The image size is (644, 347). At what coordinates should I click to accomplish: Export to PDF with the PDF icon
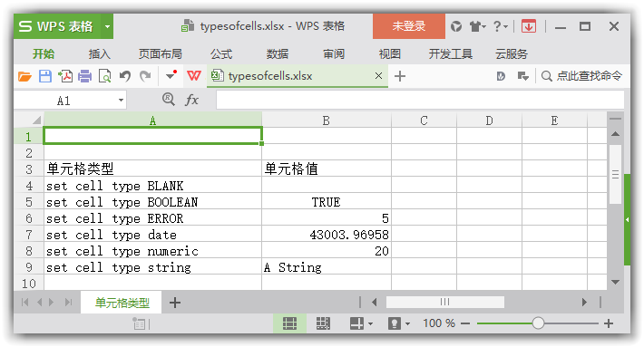coord(65,76)
